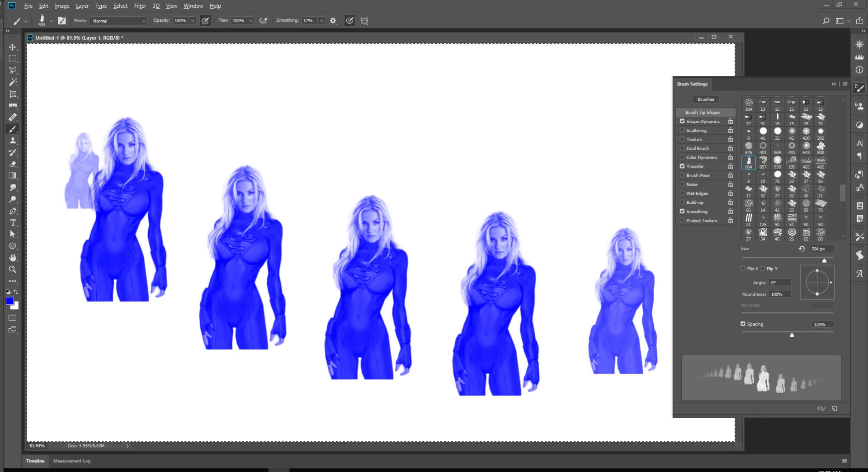Click the brush Angle input field

point(780,283)
